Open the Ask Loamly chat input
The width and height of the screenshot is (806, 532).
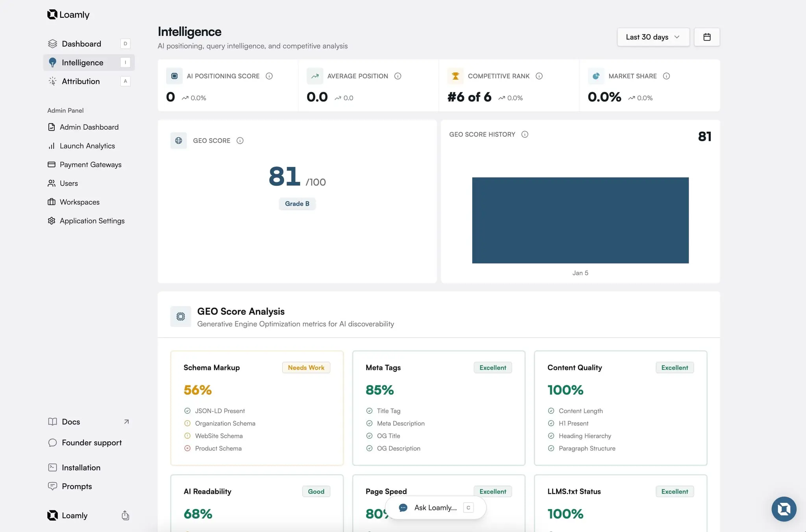tap(436, 508)
